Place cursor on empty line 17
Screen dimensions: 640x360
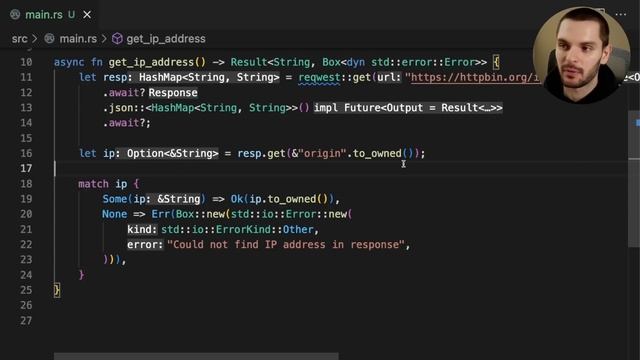point(341,169)
